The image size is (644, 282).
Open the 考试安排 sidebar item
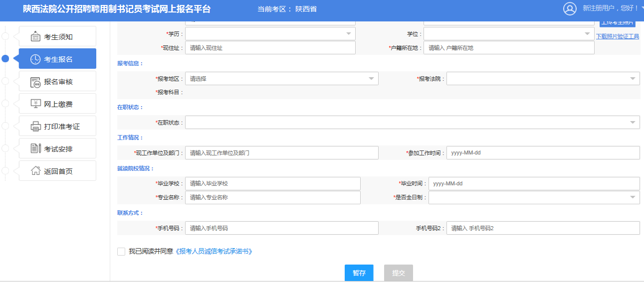point(57,148)
